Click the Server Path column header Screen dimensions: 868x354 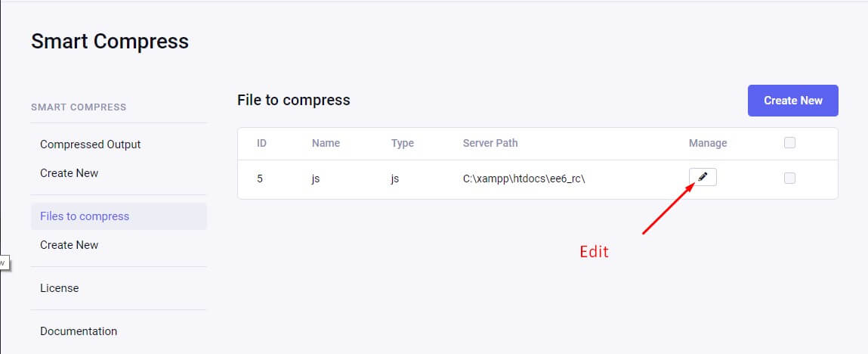point(490,143)
